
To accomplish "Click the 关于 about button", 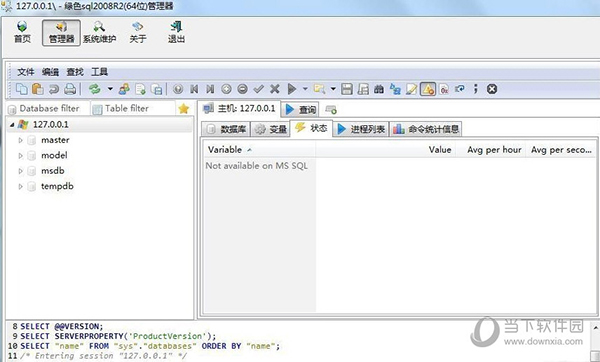I will tap(138, 33).
